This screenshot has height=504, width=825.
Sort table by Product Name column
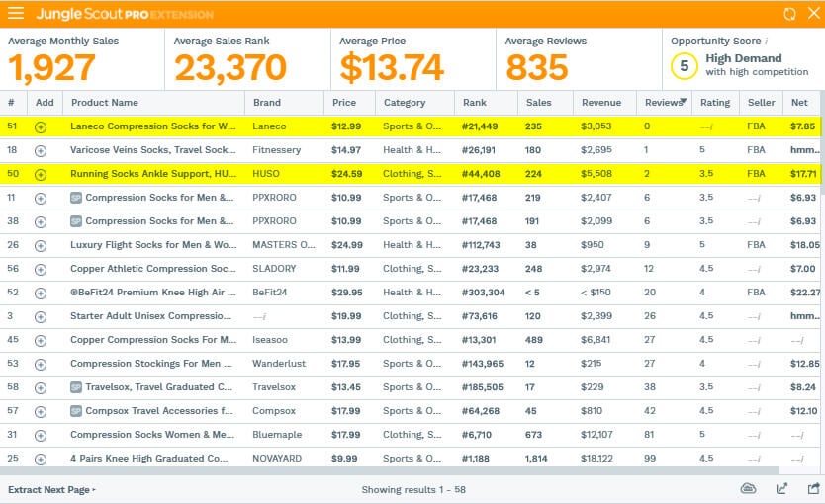(153, 103)
